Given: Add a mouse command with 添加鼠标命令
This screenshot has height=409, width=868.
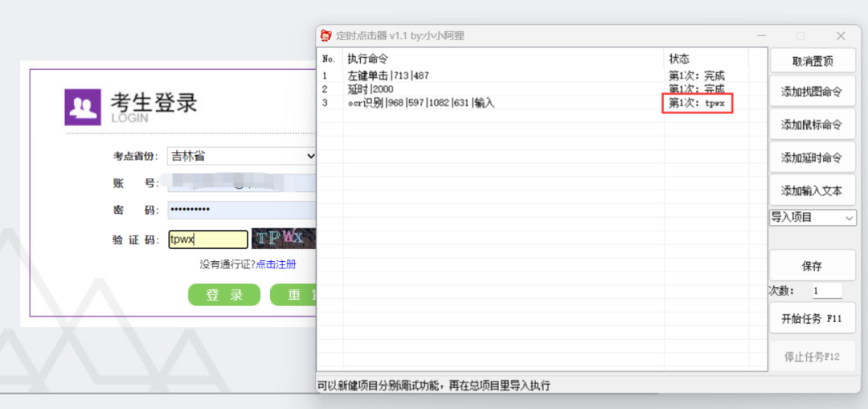Looking at the screenshot, I should click(812, 125).
